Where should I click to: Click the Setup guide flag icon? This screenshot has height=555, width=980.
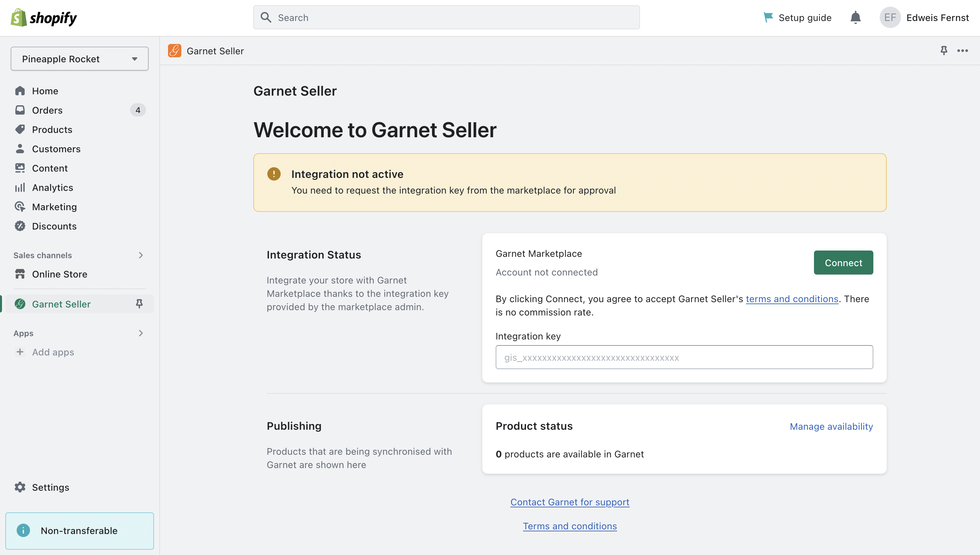pos(768,18)
